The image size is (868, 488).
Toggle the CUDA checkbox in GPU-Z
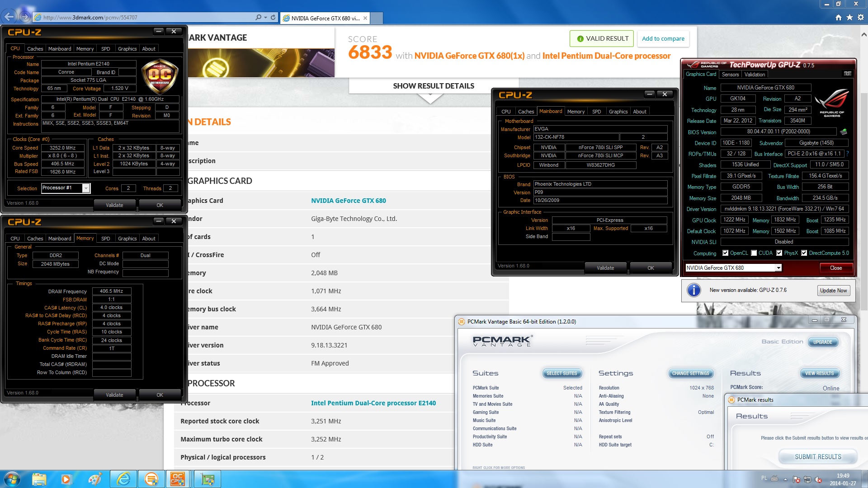pos(754,253)
